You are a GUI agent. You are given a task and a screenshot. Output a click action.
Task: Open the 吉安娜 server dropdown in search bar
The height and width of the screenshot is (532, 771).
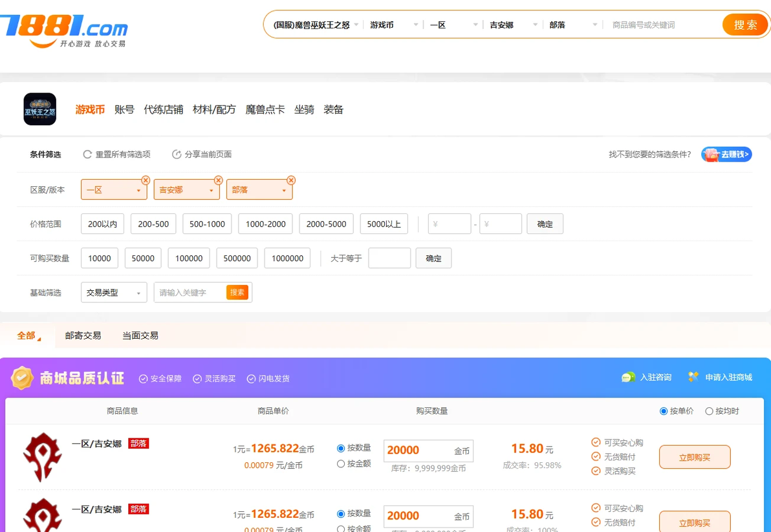coord(514,25)
